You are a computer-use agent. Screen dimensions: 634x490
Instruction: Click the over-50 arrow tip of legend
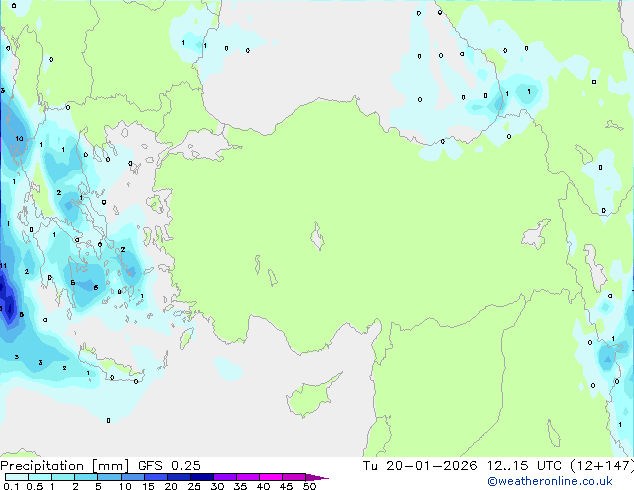317,477
